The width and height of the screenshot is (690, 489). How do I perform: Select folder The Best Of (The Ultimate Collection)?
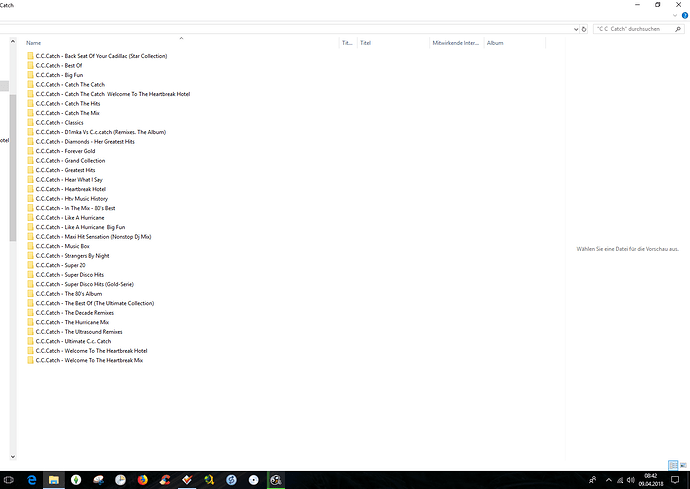[x=91, y=303]
